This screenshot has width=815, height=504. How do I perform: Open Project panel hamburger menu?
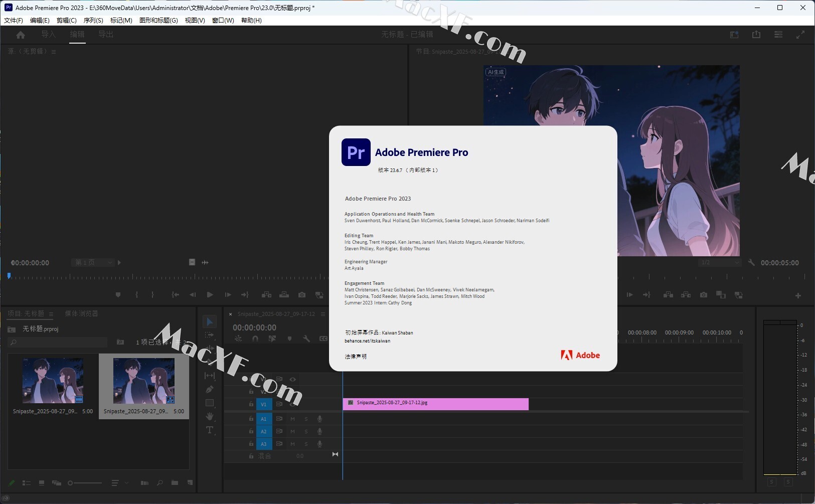[51, 314]
